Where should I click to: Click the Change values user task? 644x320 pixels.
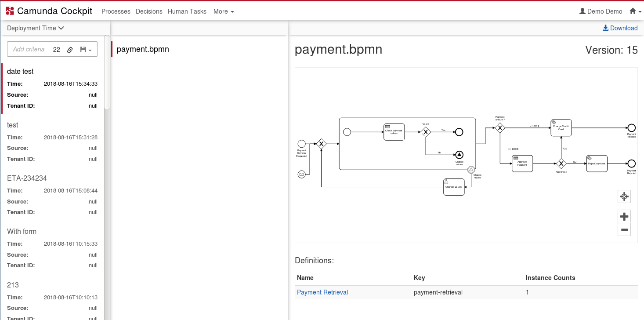click(454, 187)
